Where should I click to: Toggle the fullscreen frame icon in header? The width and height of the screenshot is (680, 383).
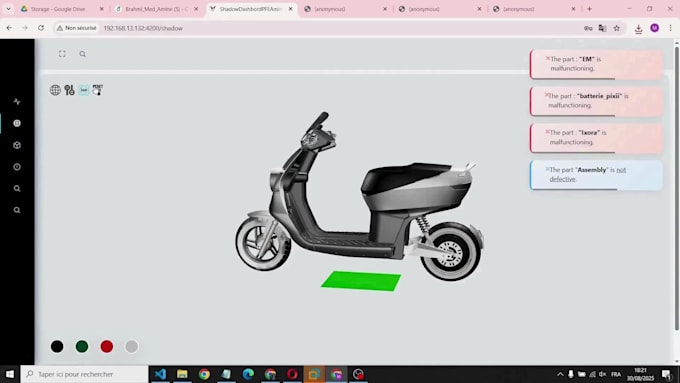point(62,54)
